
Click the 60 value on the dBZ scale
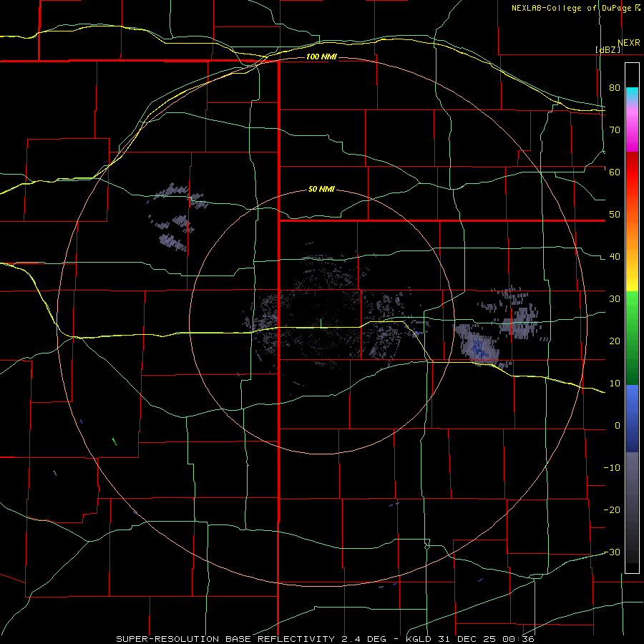point(615,172)
